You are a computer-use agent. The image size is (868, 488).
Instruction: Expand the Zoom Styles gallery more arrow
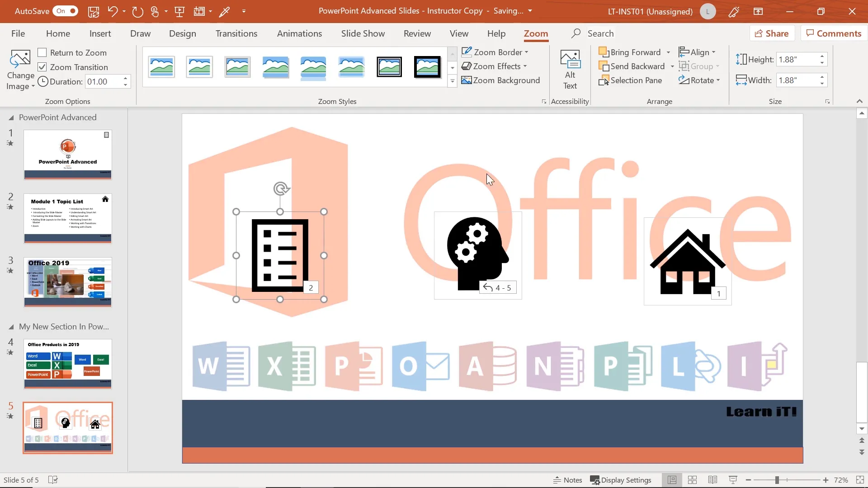click(x=452, y=81)
